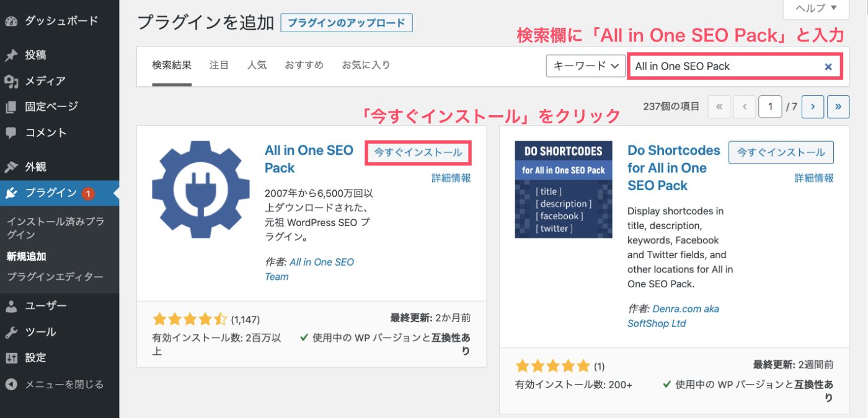This screenshot has width=868, height=418.
Task: Install Do Shortcodes plugin now
Action: pyautogui.click(x=781, y=152)
